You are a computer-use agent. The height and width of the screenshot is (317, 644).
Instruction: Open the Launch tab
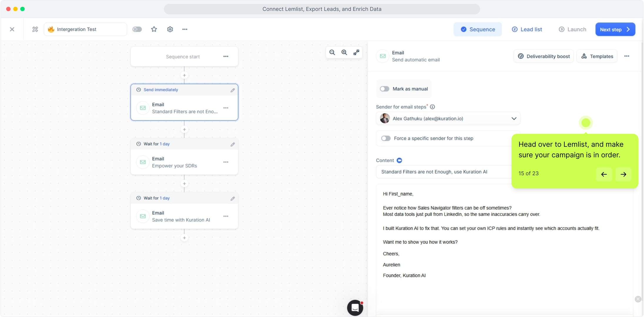coord(572,29)
